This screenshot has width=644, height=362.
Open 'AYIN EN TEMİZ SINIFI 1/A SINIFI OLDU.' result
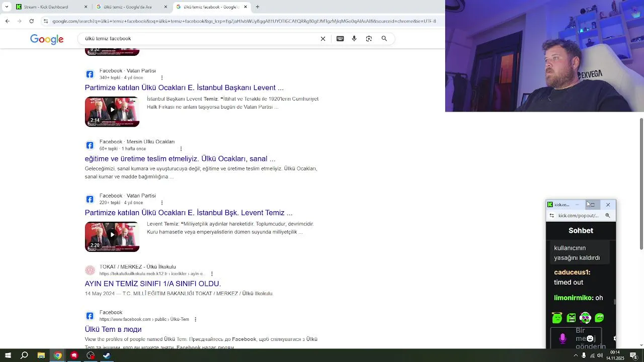point(153,284)
